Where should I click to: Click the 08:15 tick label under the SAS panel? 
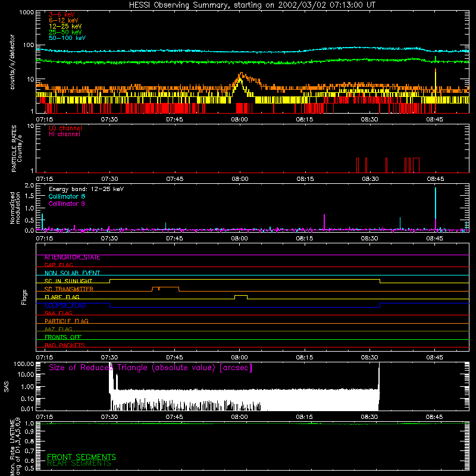[304, 417]
